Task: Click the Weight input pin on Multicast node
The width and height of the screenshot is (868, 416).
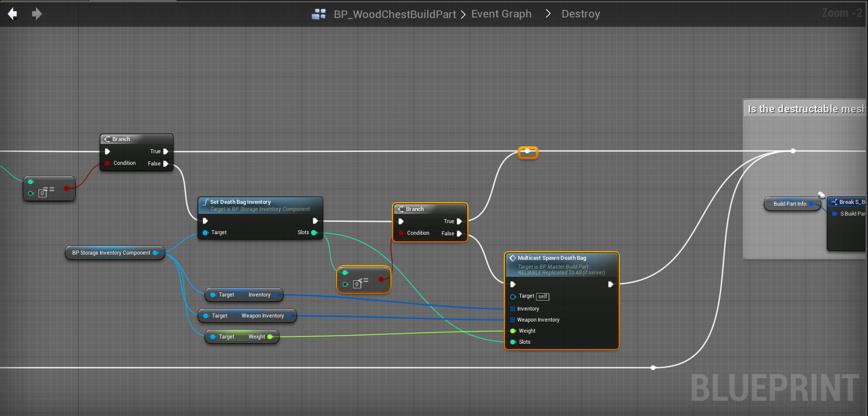Action: 513,331
